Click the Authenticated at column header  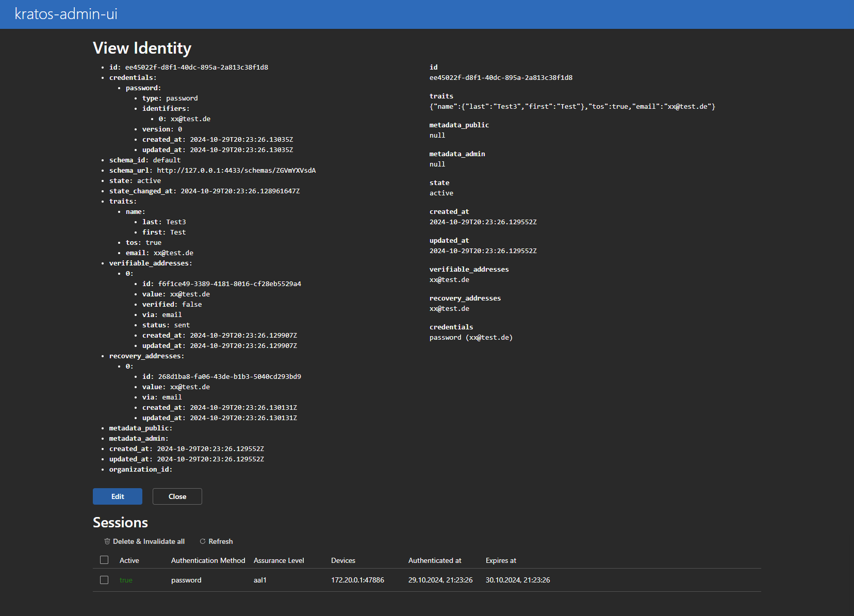pyautogui.click(x=435, y=560)
